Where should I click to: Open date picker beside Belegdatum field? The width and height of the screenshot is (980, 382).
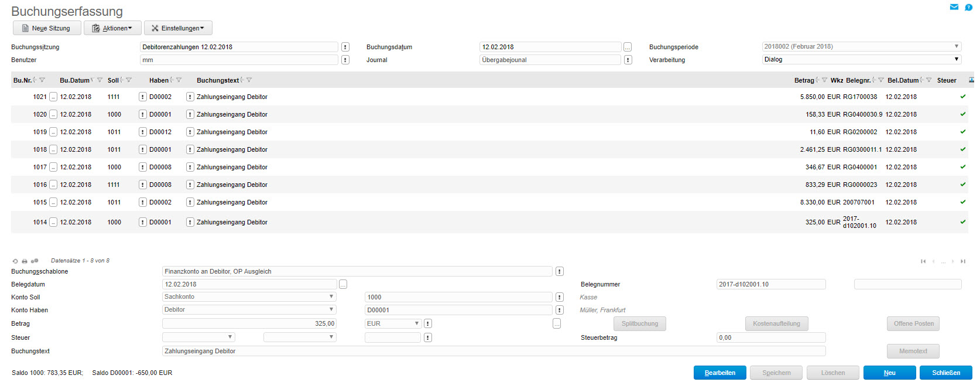(x=343, y=284)
